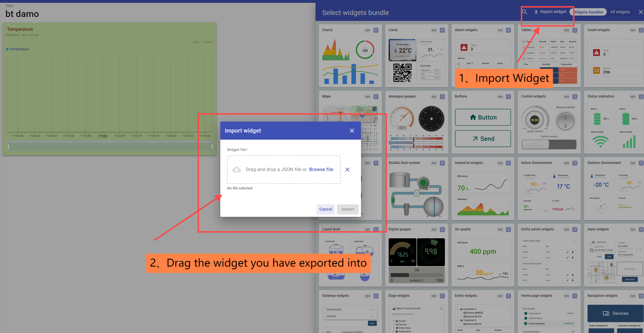Click the cloud upload icon in drop zone
Viewport: 644px width, 333px height.
tap(237, 170)
